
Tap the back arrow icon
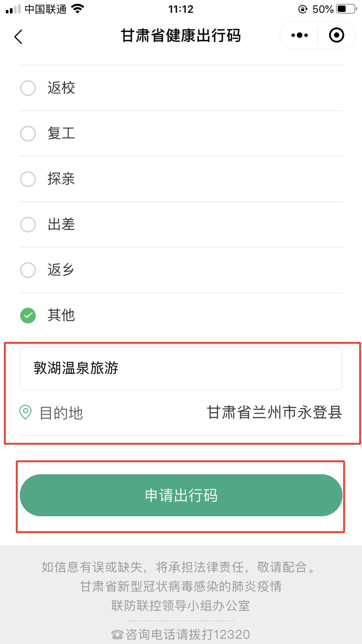coord(18,37)
